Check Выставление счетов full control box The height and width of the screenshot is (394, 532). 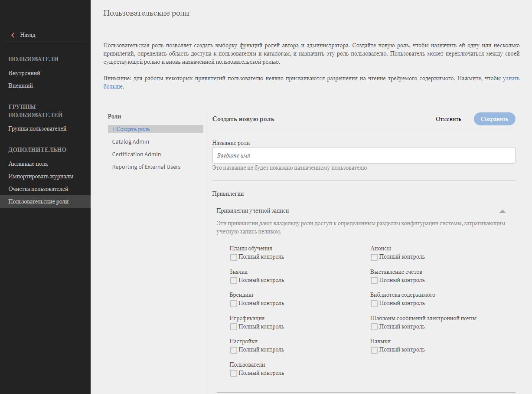(374, 280)
